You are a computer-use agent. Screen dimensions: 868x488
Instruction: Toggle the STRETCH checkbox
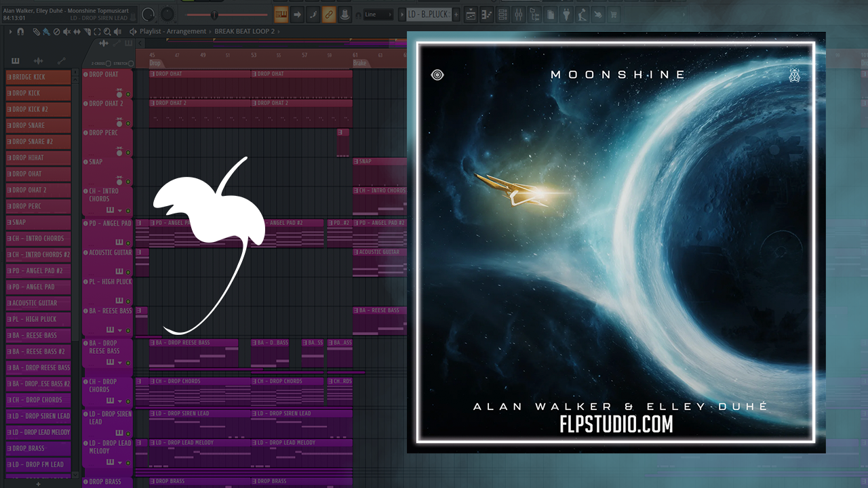(130, 64)
